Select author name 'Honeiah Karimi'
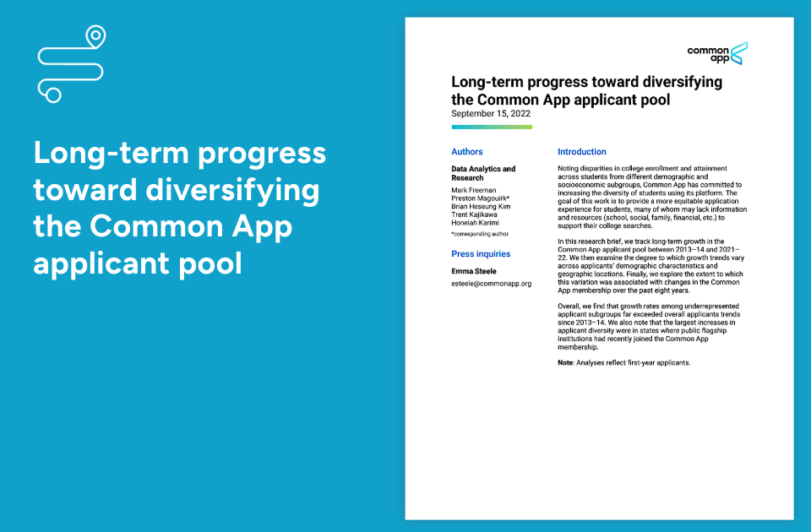This screenshot has height=532, width=811. 475,223
